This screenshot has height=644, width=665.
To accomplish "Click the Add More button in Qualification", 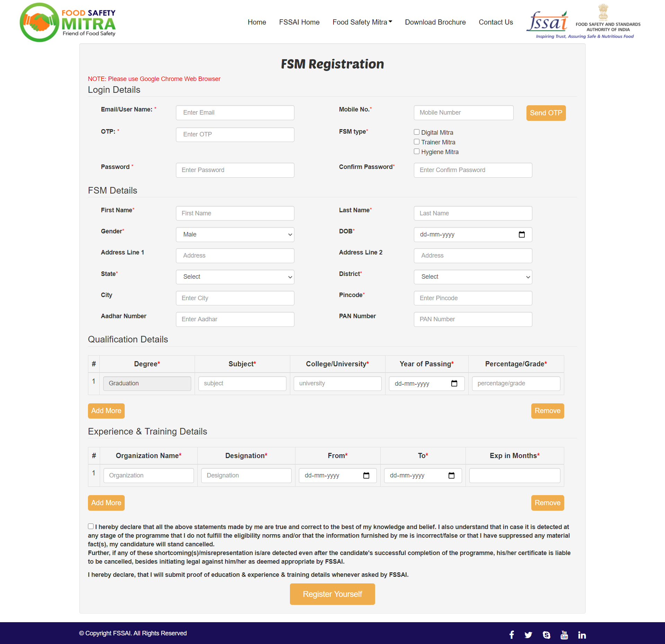I will coord(106,411).
